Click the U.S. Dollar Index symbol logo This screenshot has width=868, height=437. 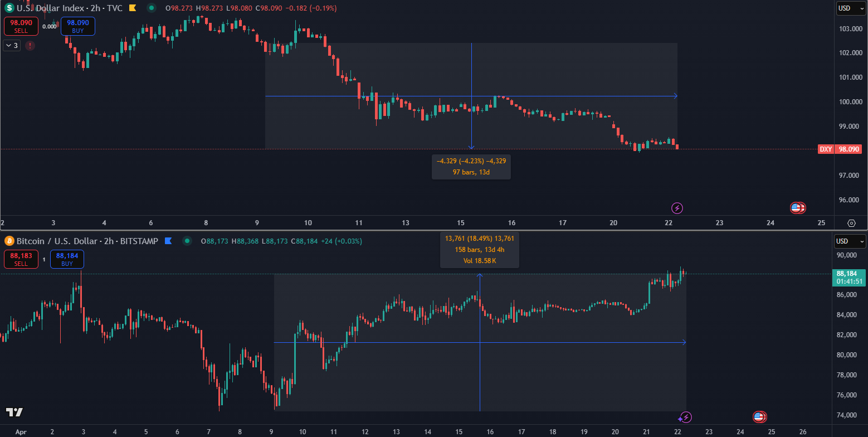click(9, 8)
